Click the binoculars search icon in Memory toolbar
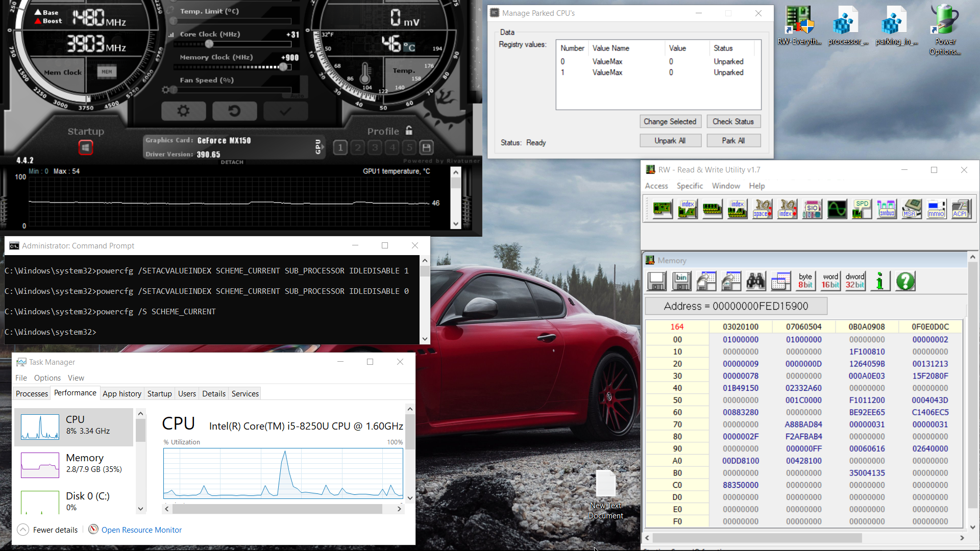This screenshot has width=980, height=551. pos(756,281)
